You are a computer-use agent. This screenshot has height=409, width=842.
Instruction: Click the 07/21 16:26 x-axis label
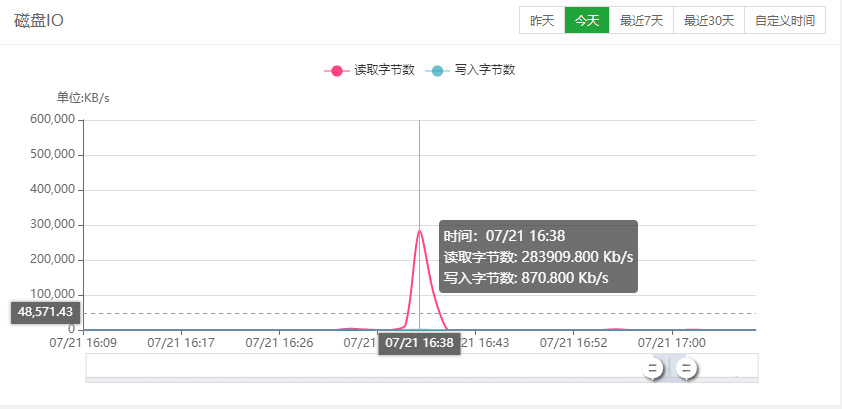click(x=279, y=342)
